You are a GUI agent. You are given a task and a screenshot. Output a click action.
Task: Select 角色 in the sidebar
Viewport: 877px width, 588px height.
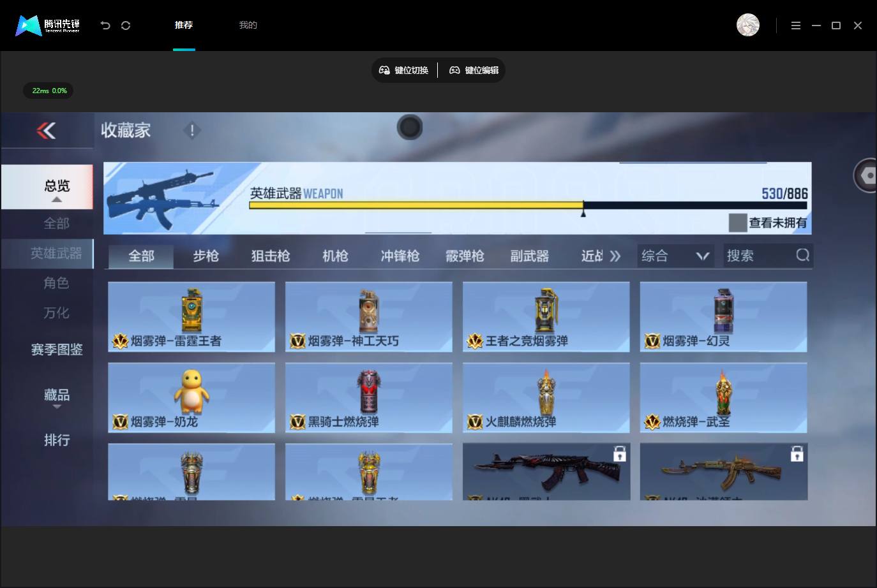click(56, 283)
